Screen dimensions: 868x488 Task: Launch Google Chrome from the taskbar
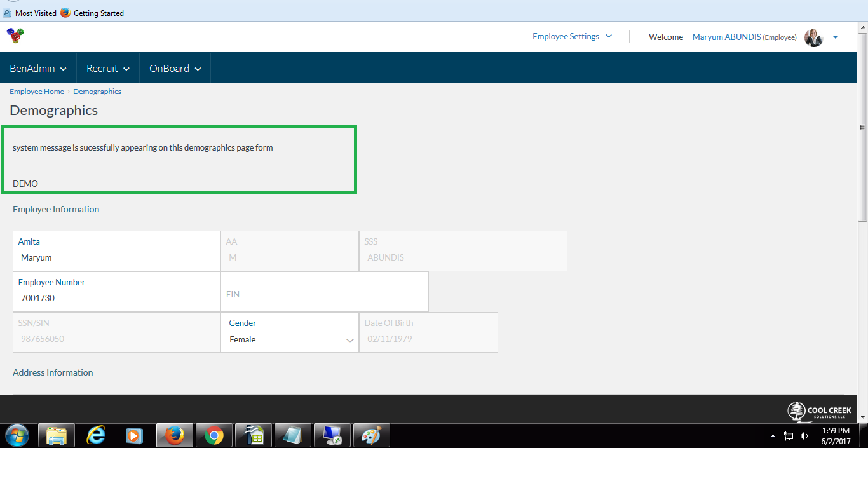[214, 436]
